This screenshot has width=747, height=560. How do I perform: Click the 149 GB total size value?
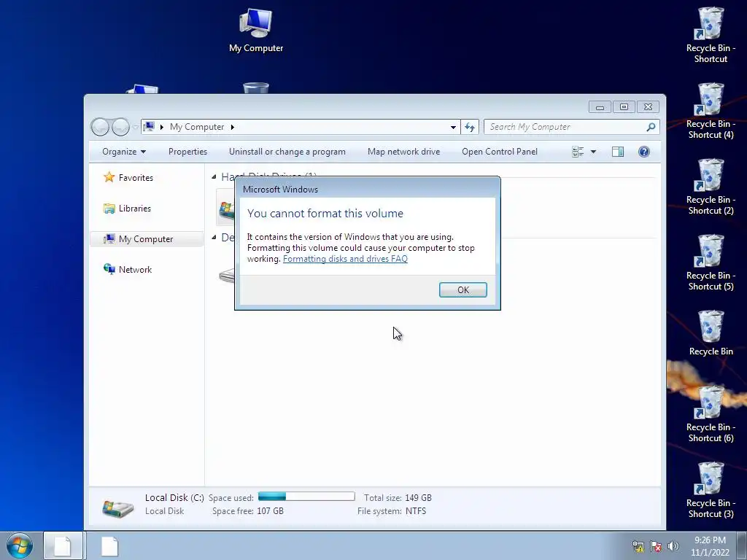point(418,497)
